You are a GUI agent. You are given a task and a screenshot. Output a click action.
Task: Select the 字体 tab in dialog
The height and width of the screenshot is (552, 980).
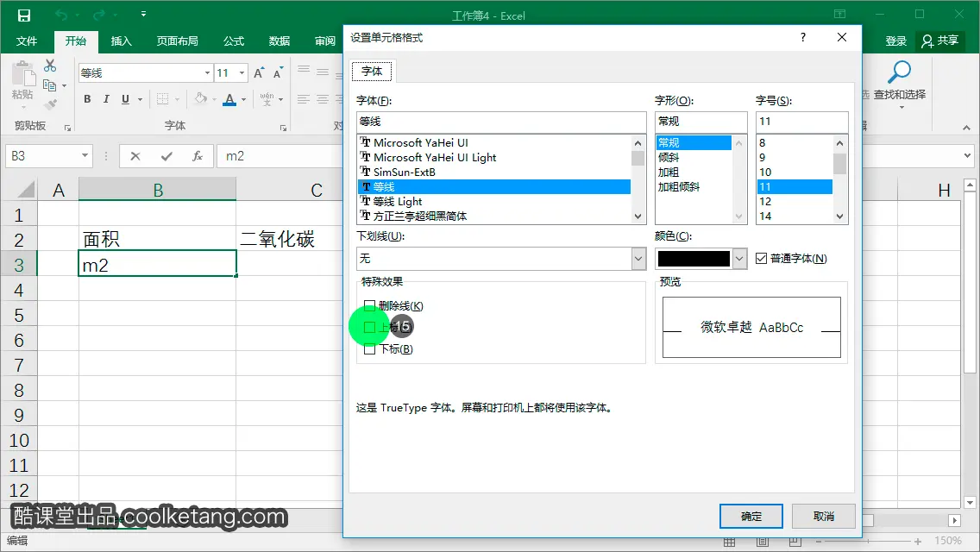(x=372, y=72)
